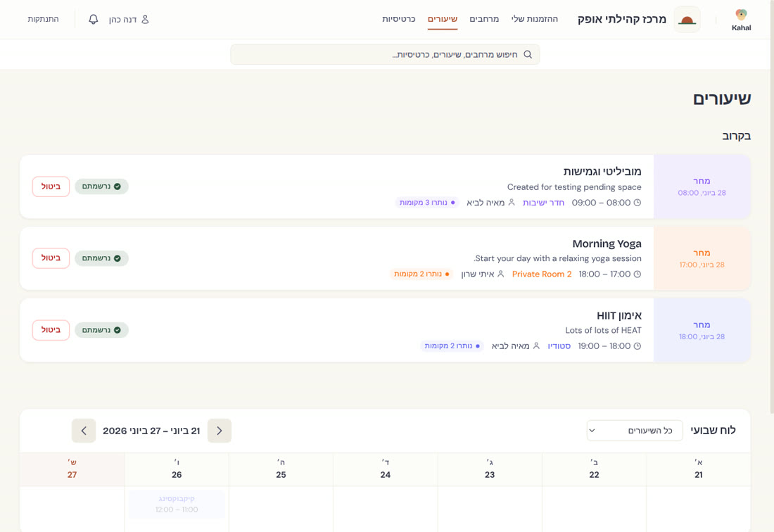Click the 08:00 date tile for tomorrow
Screen dimensions: 774x532
[x=702, y=186]
